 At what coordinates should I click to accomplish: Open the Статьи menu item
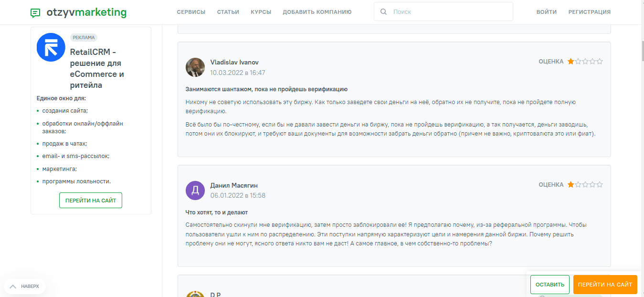(x=228, y=12)
